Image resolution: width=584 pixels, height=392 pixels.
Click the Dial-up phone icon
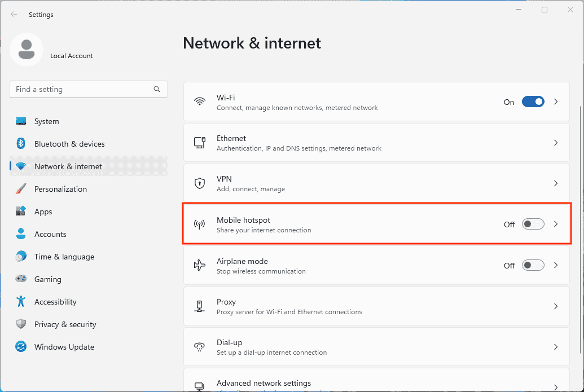pos(200,347)
